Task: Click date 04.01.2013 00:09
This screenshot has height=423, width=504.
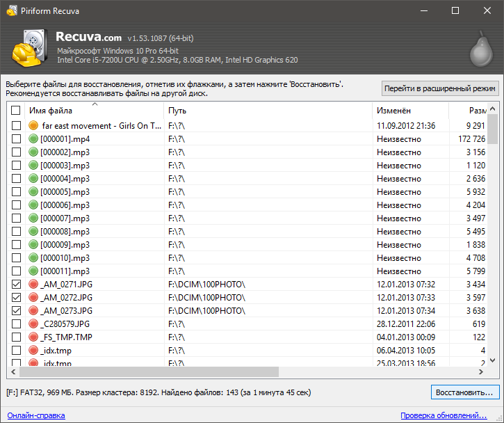Action: click(x=406, y=337)
